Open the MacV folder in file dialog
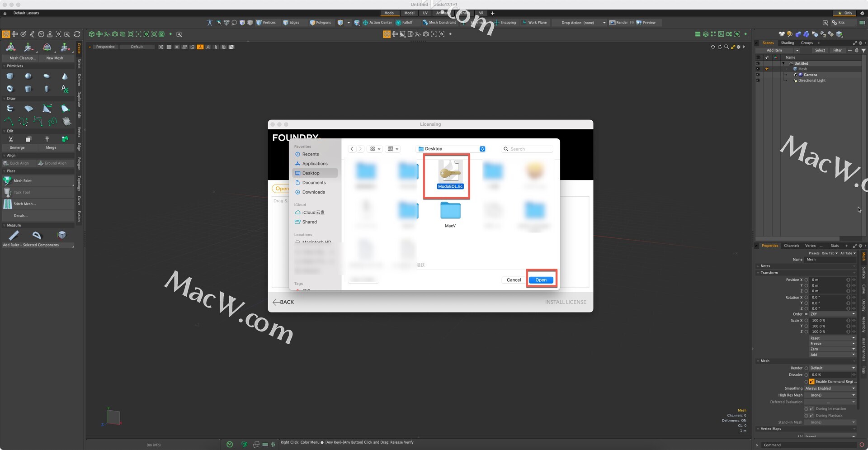The image size is (868, 450). (450, 214)
